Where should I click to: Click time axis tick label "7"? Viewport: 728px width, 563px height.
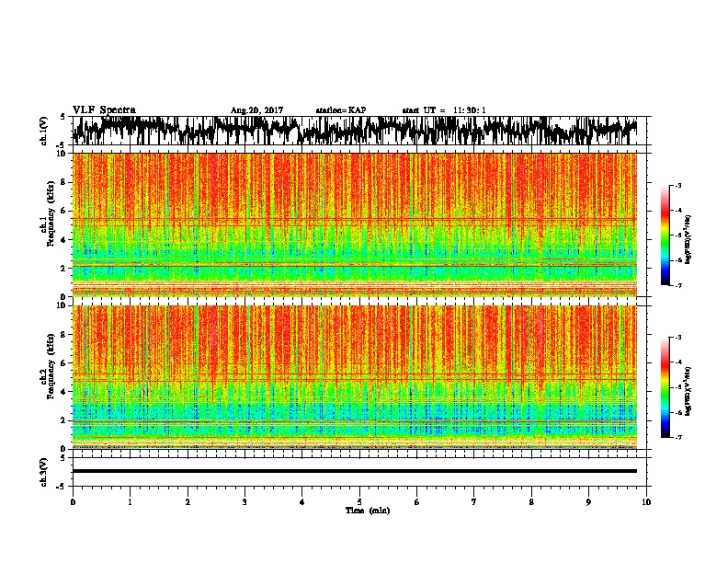(474, 502)
